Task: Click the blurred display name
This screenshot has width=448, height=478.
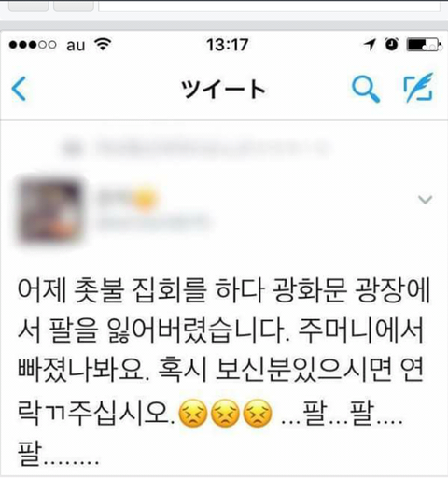Action: pyautogui.click(x=127, y=197)
